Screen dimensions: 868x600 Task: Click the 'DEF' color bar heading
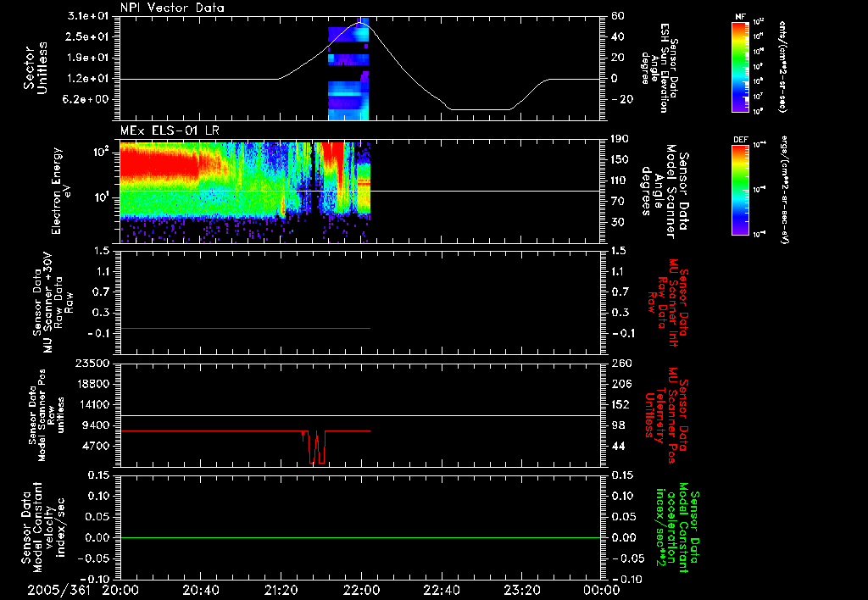(x=741, y=140)
